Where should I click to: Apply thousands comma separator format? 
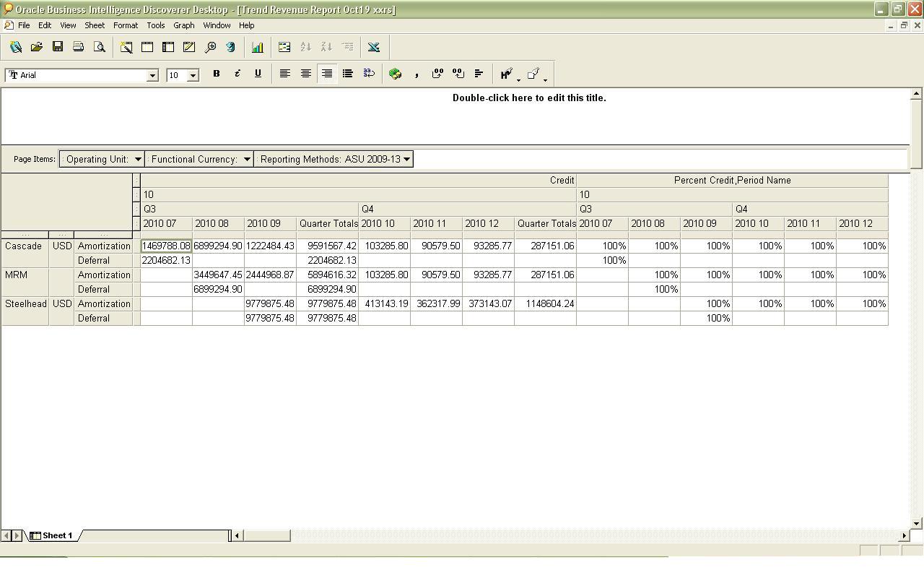(x=417, y=74)
